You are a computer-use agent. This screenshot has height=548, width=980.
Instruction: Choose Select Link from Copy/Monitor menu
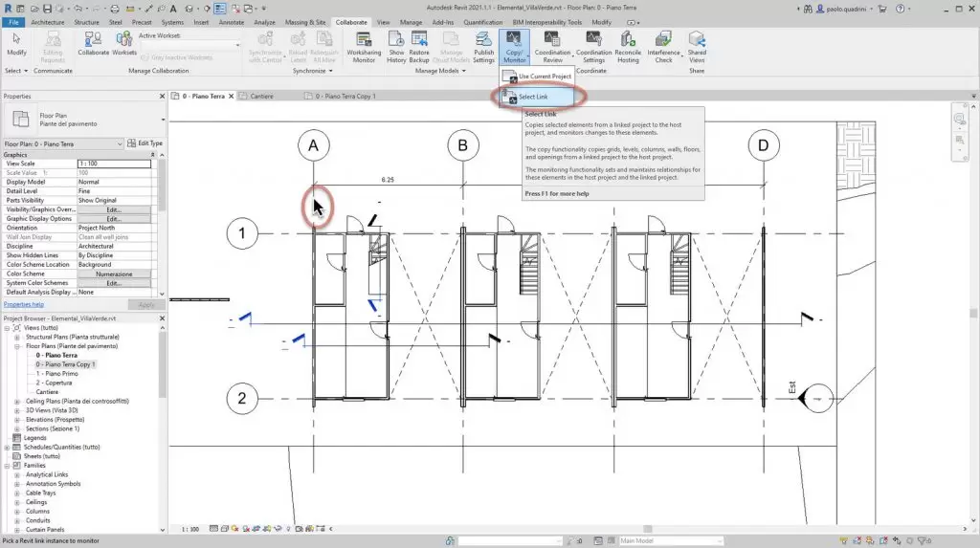tap(538, 97)
